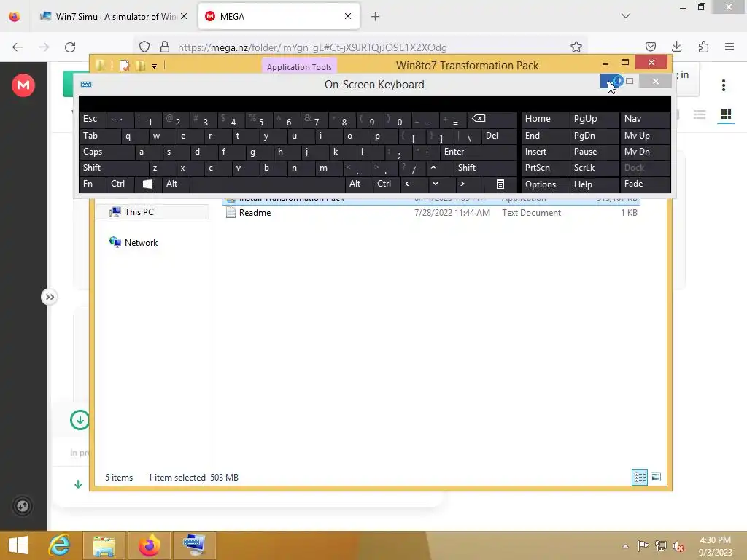
Task: Open the Windows Start button
Action: coord(18,545)
